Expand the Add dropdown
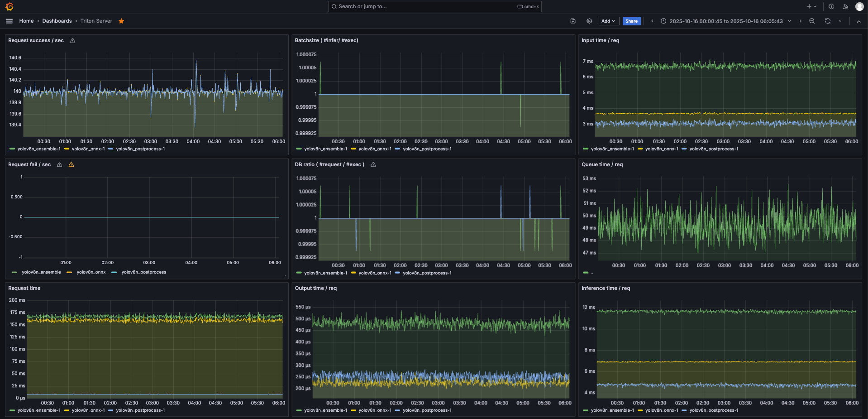Screen dimensions: 868x419 click(x=608, y=21)
